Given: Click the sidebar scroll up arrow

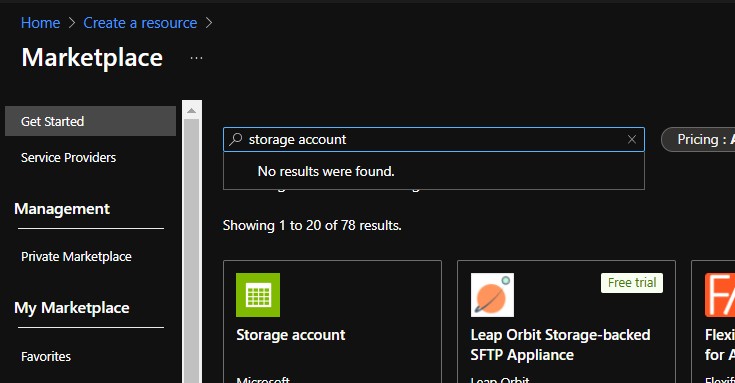Looking at the screenshot, I should click(191, 111).
